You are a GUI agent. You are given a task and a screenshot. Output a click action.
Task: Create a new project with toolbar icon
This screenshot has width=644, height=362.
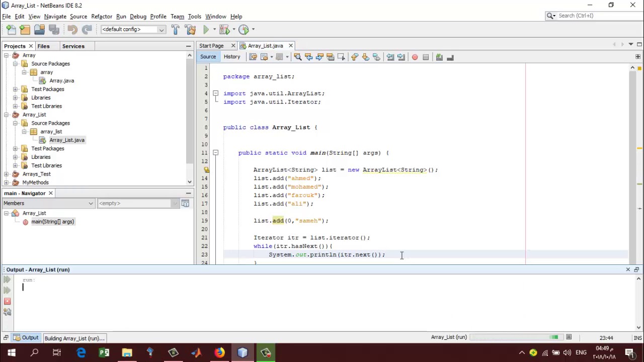coord(25,29)
